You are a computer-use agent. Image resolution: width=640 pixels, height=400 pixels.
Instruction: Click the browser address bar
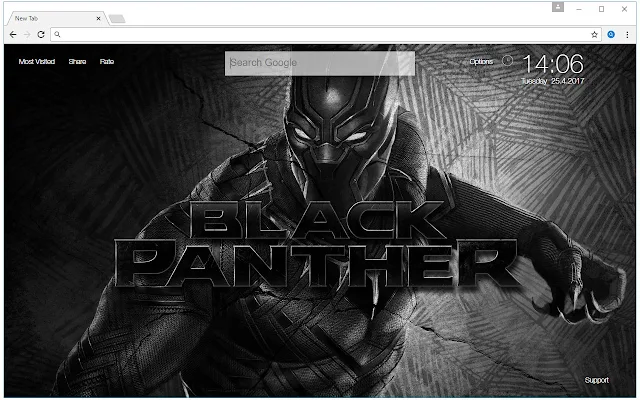325,35
